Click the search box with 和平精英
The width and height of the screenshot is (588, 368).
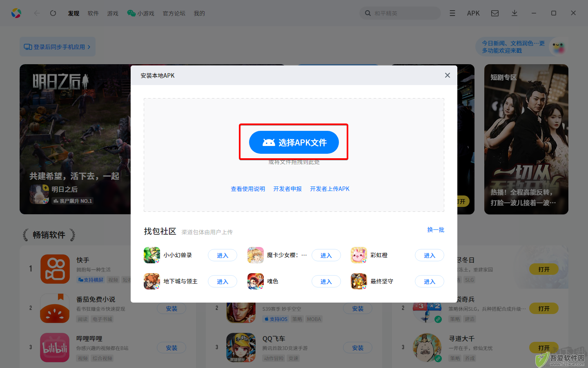tap(400, 13)
